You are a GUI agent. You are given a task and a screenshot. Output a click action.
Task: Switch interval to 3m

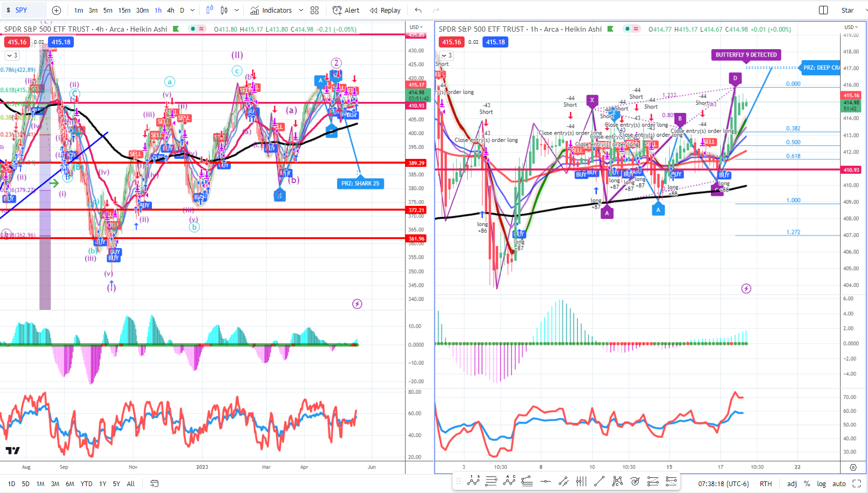(93, 10)
